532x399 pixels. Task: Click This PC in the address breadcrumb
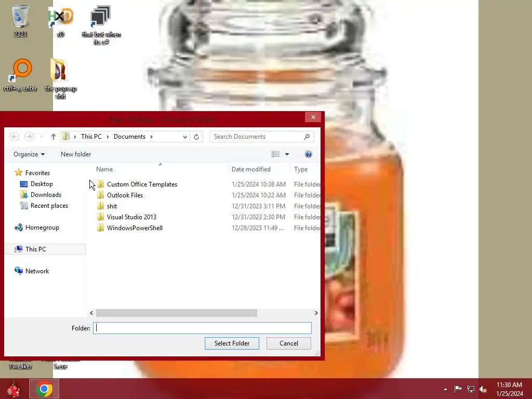tap(91, 137)
